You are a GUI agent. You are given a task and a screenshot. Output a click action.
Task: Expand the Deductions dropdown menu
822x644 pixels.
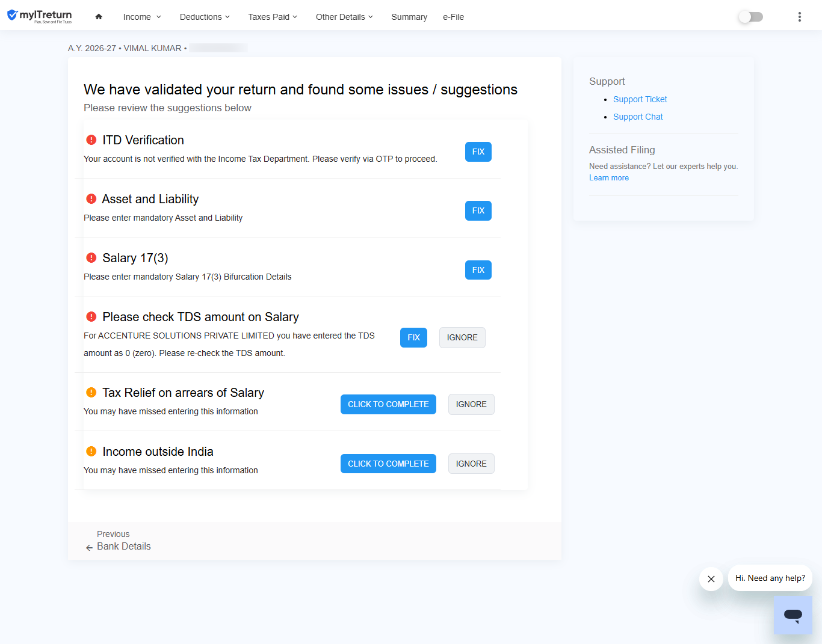(205, 17)
